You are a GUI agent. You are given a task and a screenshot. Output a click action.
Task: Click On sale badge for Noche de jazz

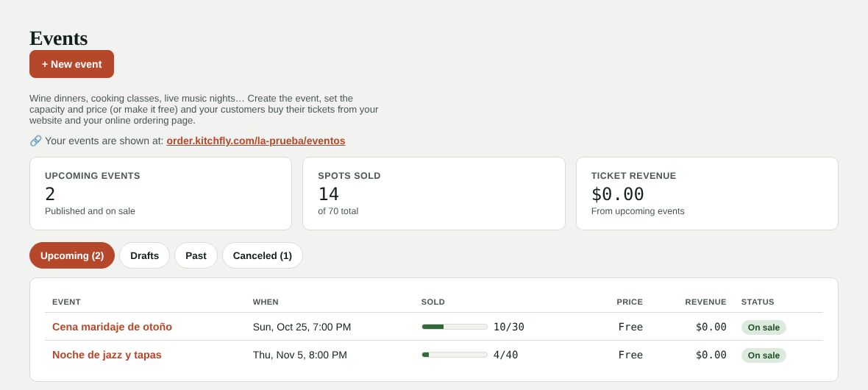click(764, 355)
